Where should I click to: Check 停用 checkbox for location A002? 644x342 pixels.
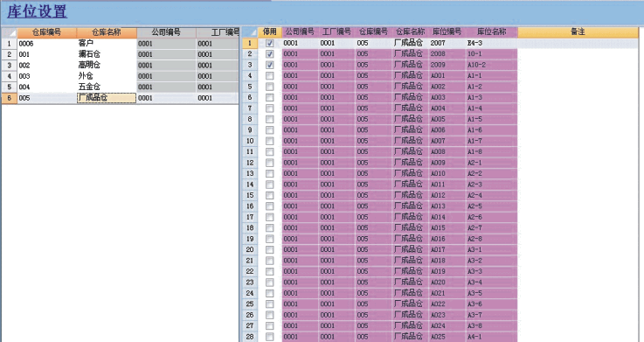point(270,87)
